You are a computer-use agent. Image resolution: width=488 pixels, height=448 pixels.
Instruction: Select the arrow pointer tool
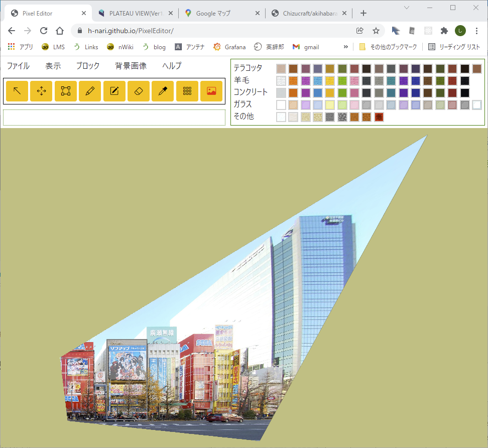[x=17, y=91]
